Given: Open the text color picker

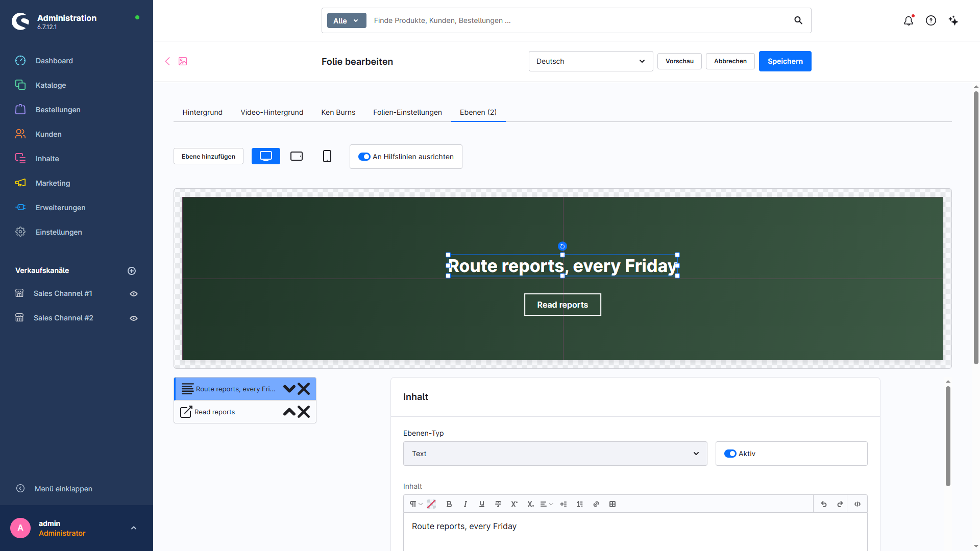Looking at the screenshot, I should (431, 504).
